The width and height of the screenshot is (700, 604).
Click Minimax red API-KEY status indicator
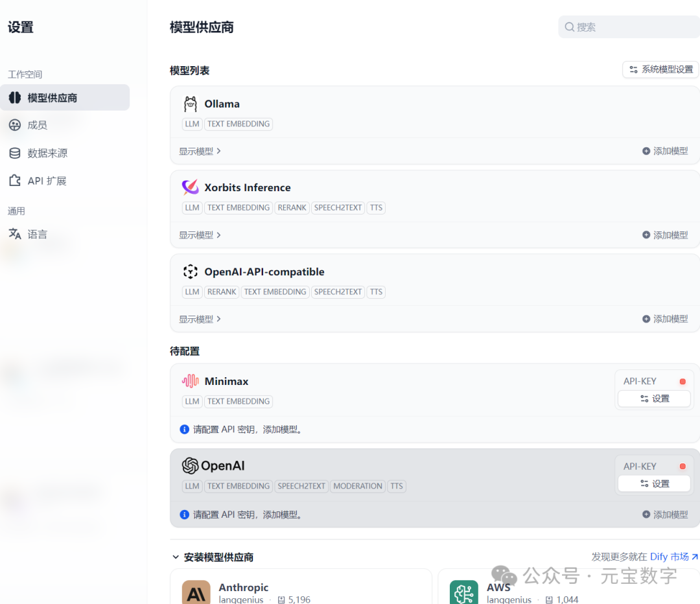(x=682, y=381)
